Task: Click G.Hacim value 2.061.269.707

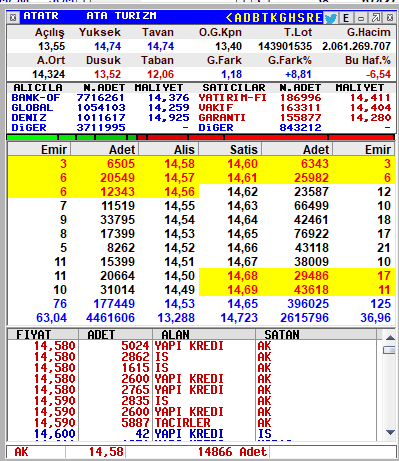Action: coord(356,46)
